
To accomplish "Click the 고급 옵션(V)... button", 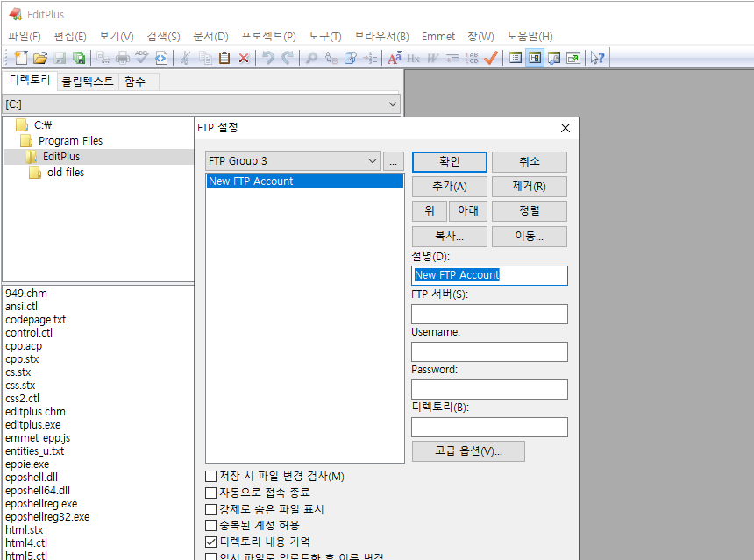I will [468, 451].
